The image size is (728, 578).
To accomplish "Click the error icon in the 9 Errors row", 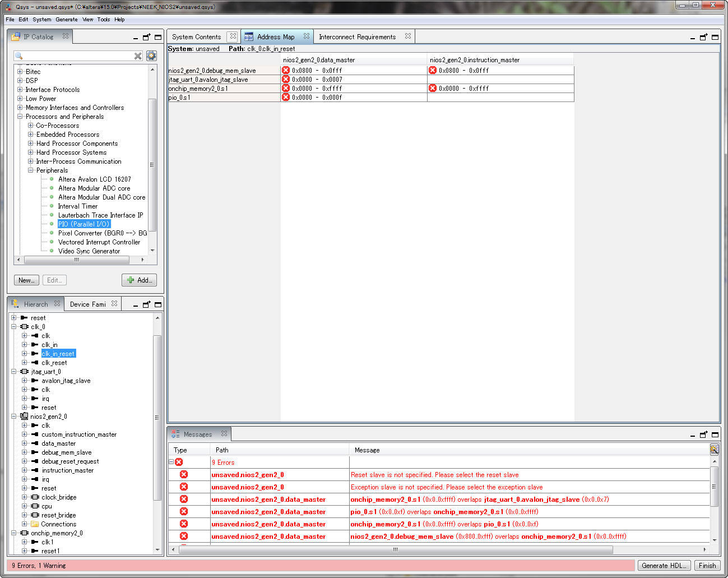I will [x=179, y=462].
